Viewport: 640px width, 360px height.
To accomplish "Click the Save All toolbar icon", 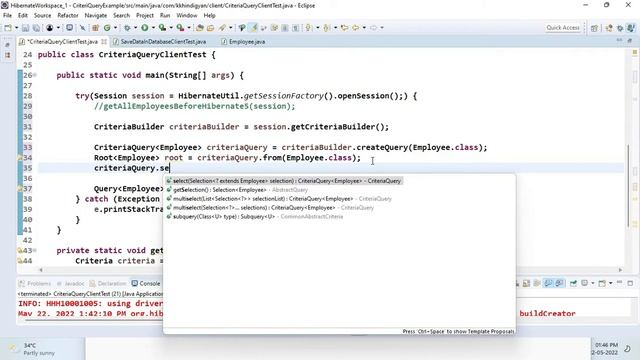I will pyautogui.click(x=36, y=28).
